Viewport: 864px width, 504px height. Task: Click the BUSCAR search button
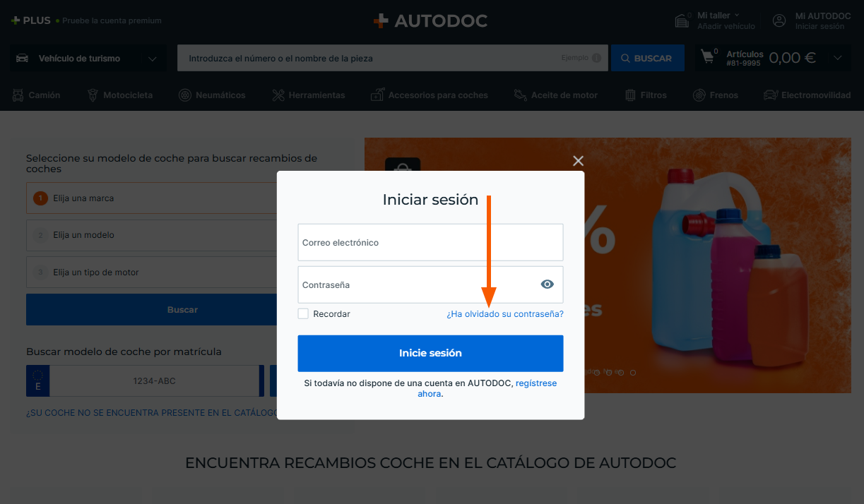[x=647, y=58]
